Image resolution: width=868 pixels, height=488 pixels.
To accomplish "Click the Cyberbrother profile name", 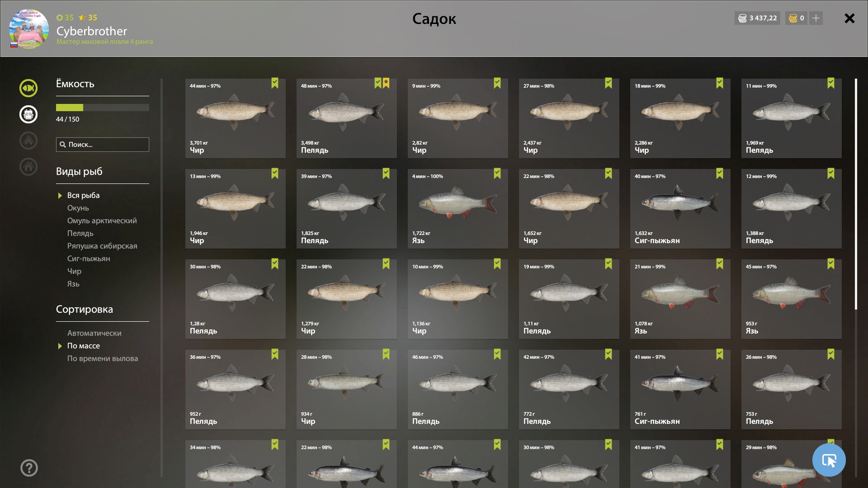I will (92, 31).
